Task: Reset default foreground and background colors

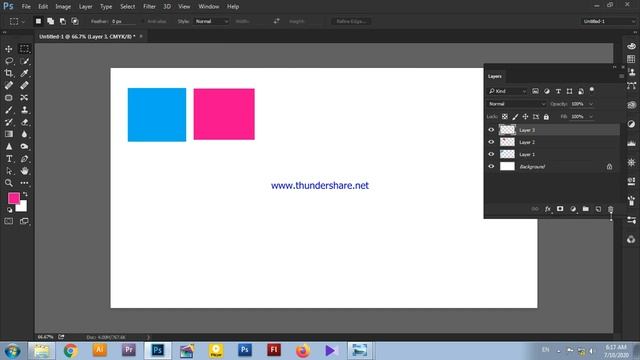Action: (9, 210)
